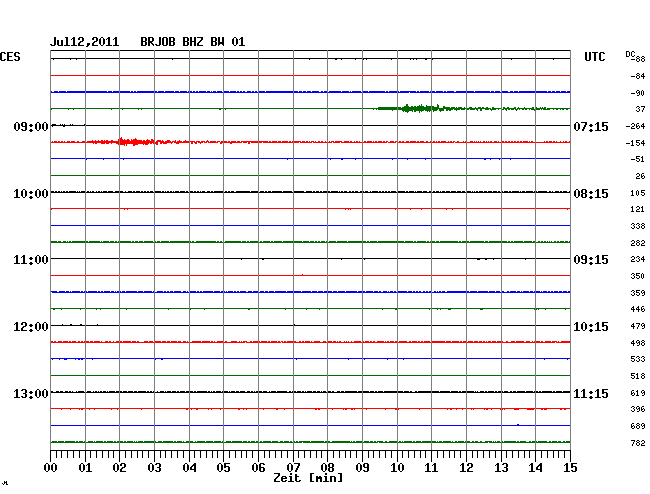Image resolution: width=650 pixels, height=494 pixels.
Task: Click the date label "Jul12,2011"
Action: pos(85,42)
